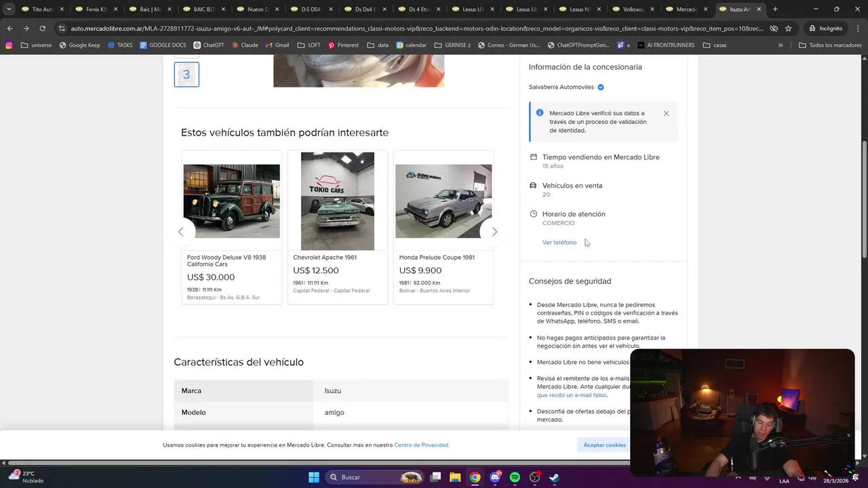868x488 pixels.
Task: Open the TASKS bookmark
Action: [x=120, y=45]
